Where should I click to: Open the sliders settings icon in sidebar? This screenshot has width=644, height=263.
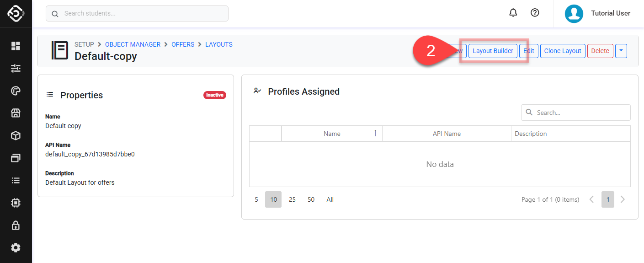tap(16, 68)
